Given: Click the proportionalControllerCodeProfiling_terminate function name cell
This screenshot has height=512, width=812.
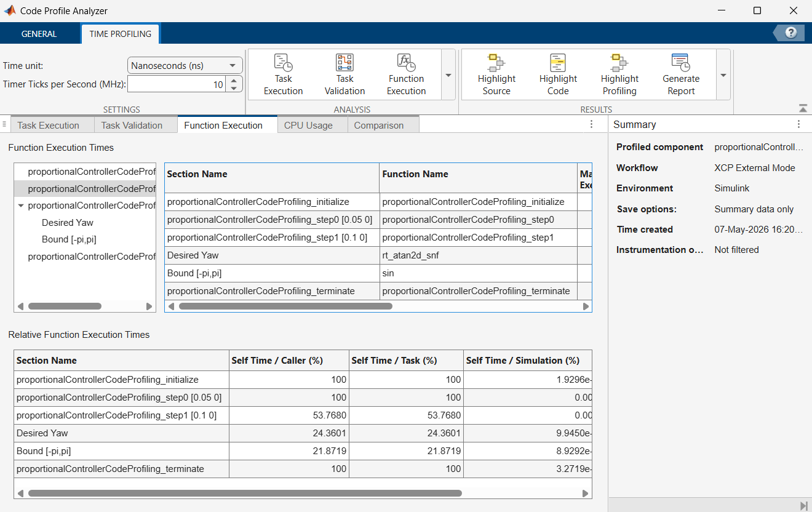Looking at the screenshot, I should click(x=478, y=290).
